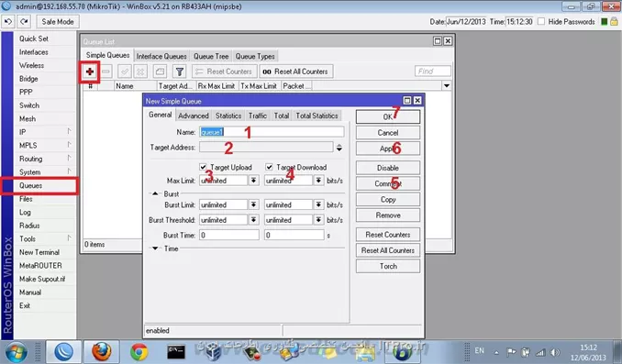Toggle the Target Upload checkbox
The width and height of the screenshot is (622, 364).
click(x=203, y=167)
